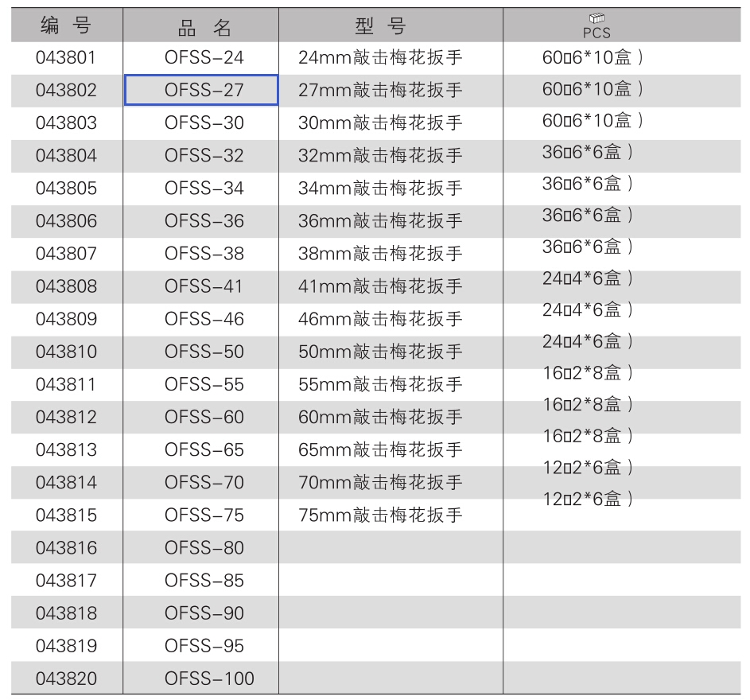Select cell with code 043801
The image size is (750, 700).
67,58
